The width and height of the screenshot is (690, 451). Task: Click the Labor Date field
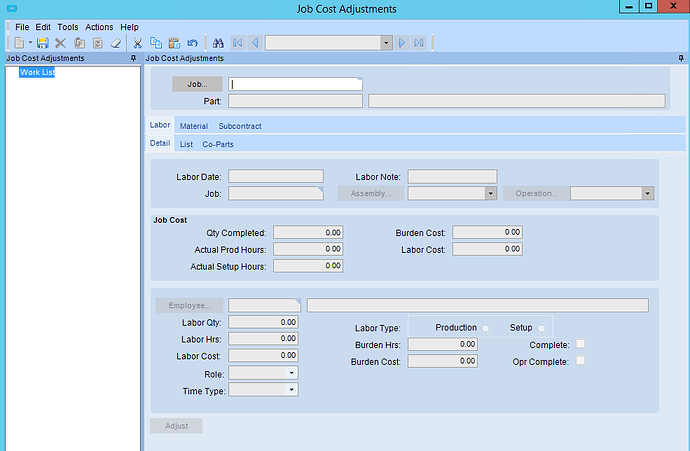[276, 176]
